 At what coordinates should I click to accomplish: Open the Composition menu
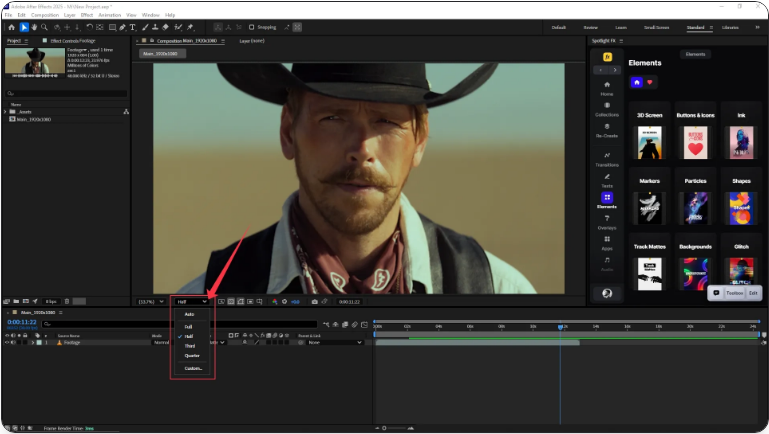[x=44, y=15]
